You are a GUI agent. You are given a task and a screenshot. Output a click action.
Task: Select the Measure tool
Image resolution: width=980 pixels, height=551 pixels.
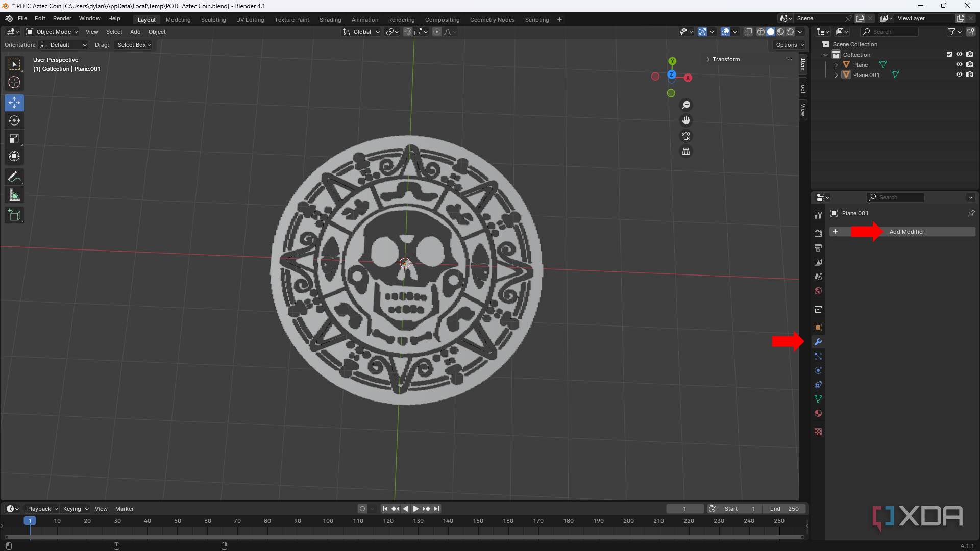(14, 194)
